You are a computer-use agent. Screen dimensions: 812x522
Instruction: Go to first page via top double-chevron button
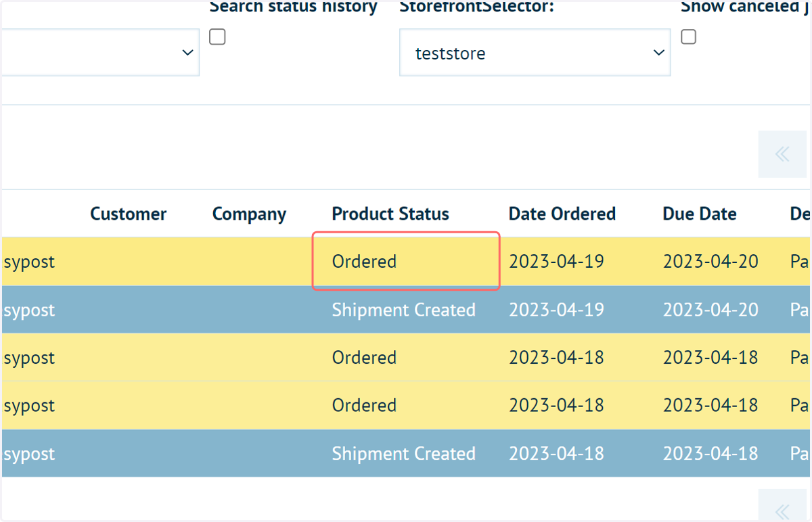783,154
